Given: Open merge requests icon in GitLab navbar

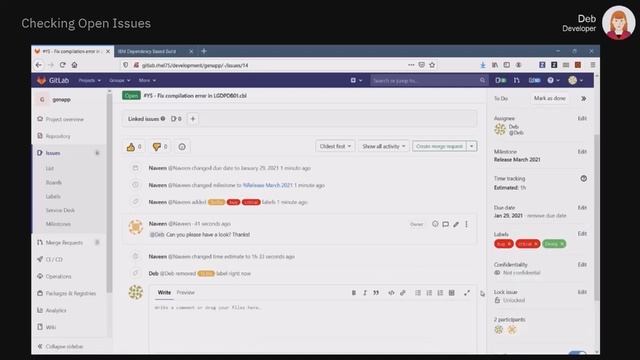Looking at the screenshot, I should 517,80.
